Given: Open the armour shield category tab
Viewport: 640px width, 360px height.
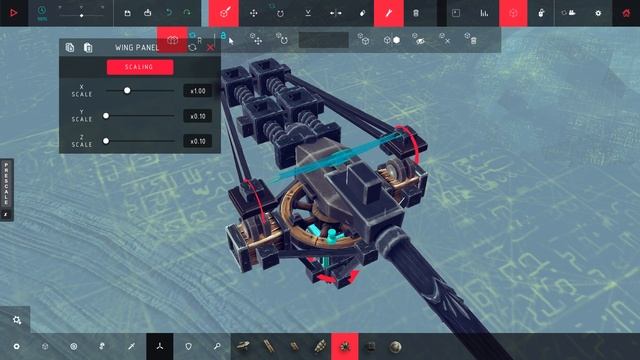Looking at the screenshot, I should (x=188, y=346).
